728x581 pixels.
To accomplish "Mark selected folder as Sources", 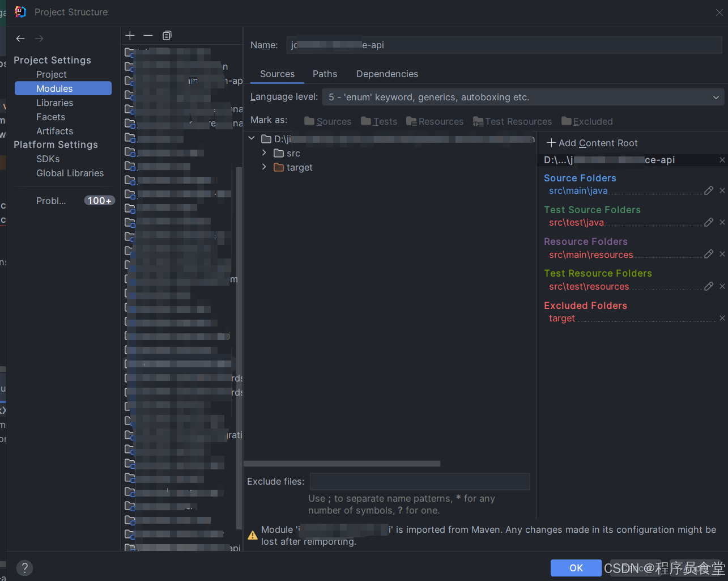I will [327, 121].
